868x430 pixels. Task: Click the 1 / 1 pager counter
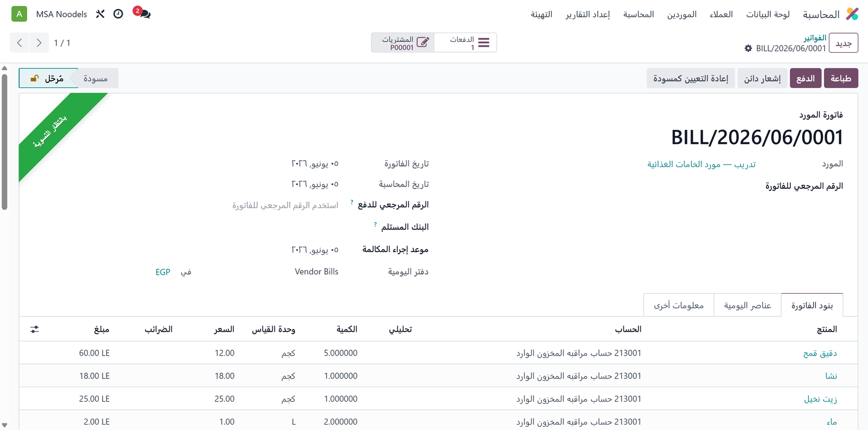click(x=62, y=43)
